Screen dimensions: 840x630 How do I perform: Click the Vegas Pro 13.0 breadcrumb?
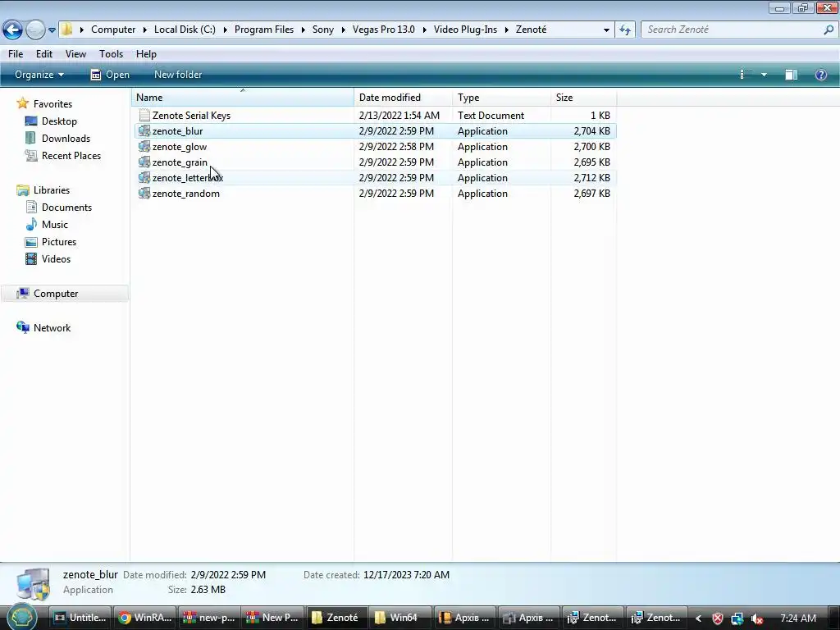click(384, 30)
